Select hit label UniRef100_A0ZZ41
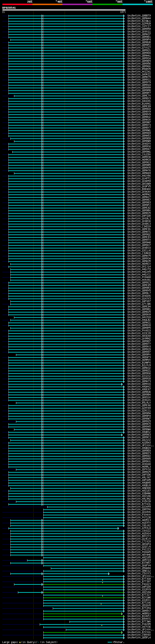155x644 pixels. [x=139, y=72]
